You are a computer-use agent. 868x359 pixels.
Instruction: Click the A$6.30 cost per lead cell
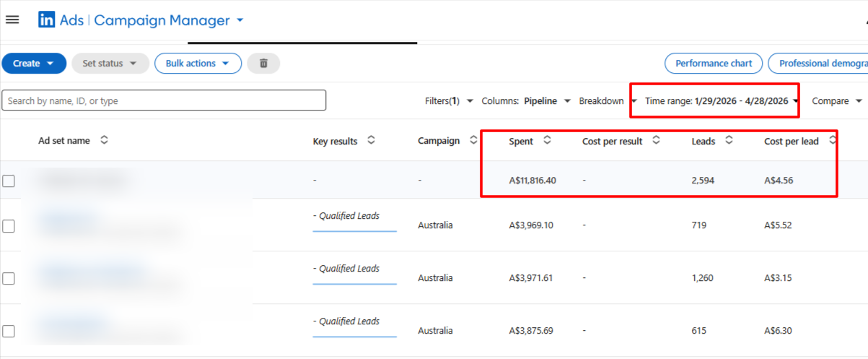(778, 330)
